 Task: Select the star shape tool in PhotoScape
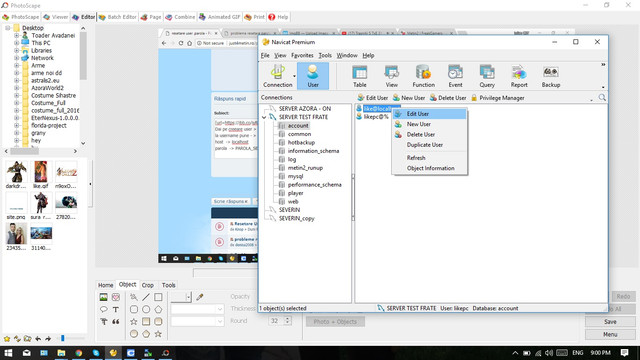pos(133,322)
